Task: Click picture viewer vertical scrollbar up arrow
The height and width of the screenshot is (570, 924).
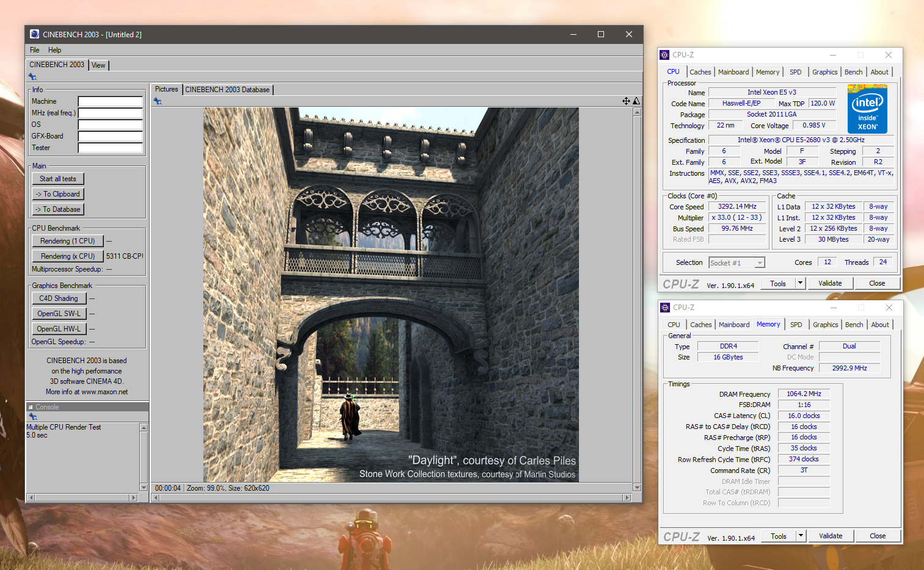Action: [637, 112]
